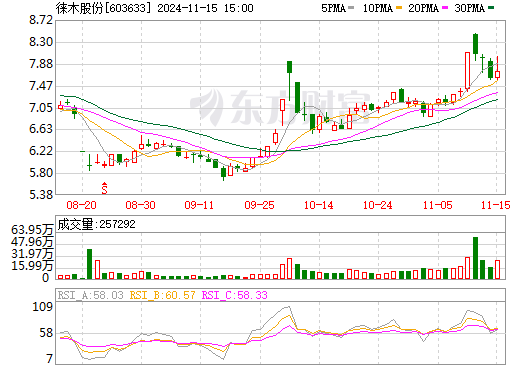Click the 6.63 price axis label
This screenshot has width=520, height=365.
(x=41, y=129)
